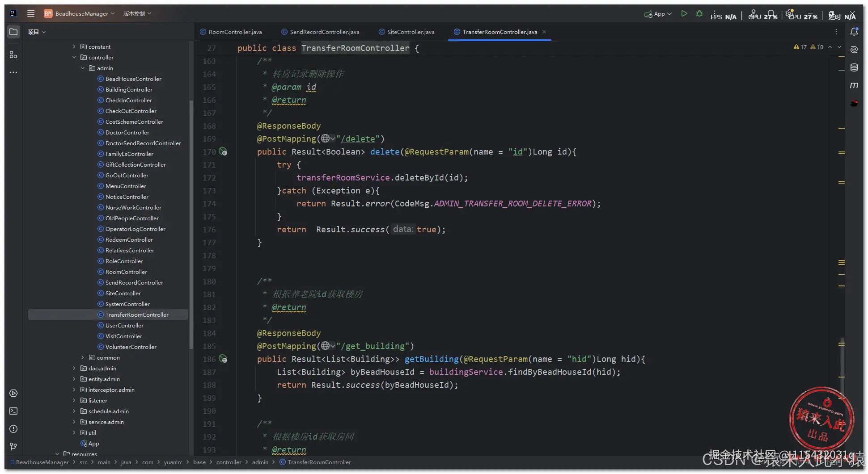
Task: Select the App class in the tree
Action: pyautogui.click(x=90, y=443)
